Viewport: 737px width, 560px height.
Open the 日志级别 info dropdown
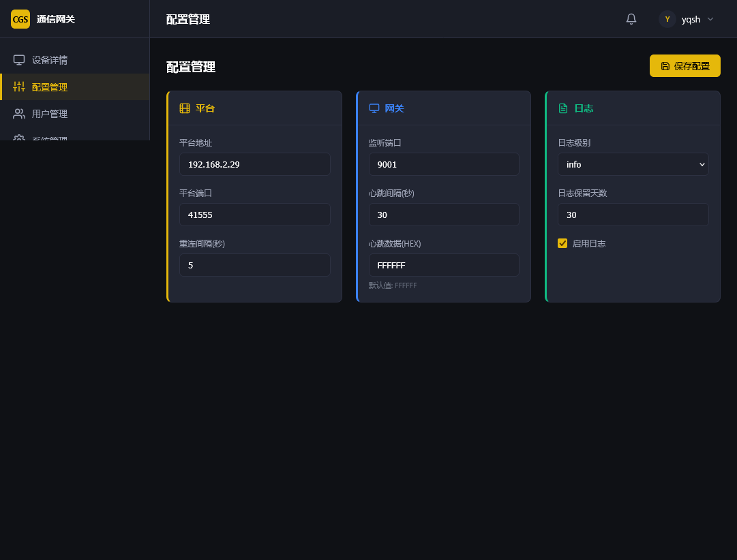[633, 164]
